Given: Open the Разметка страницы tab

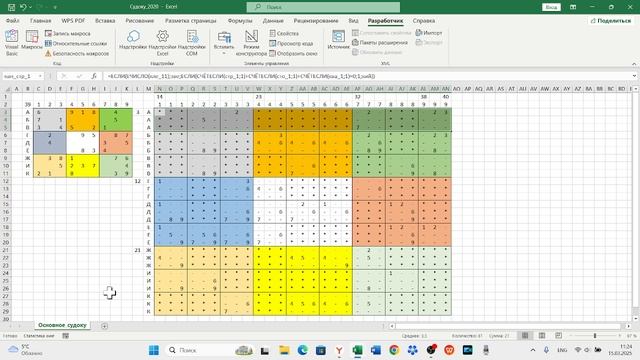Looking at the screenshot, I should click(191, 20).
